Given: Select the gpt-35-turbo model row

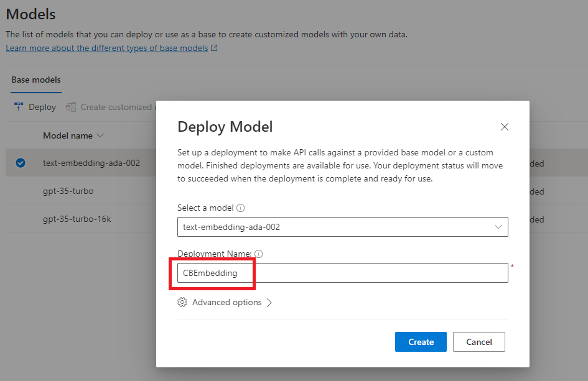Looking at the screenshot, I should pos(68,191).
